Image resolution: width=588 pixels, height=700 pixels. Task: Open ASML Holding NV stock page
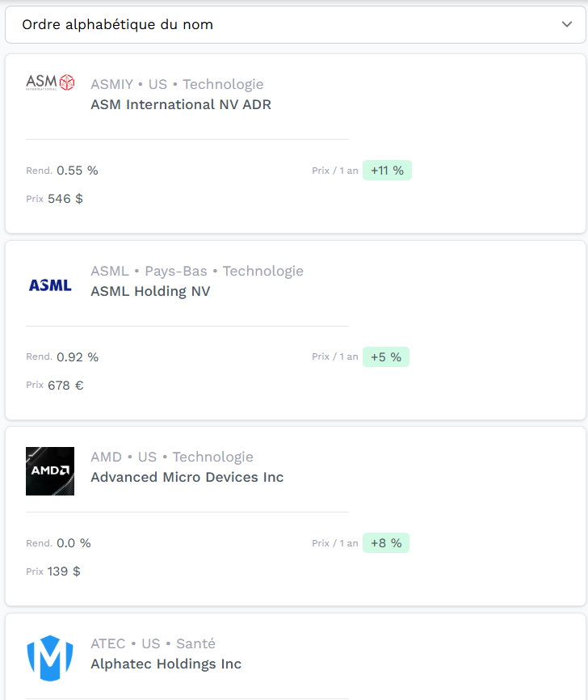[x=150, y=291]
